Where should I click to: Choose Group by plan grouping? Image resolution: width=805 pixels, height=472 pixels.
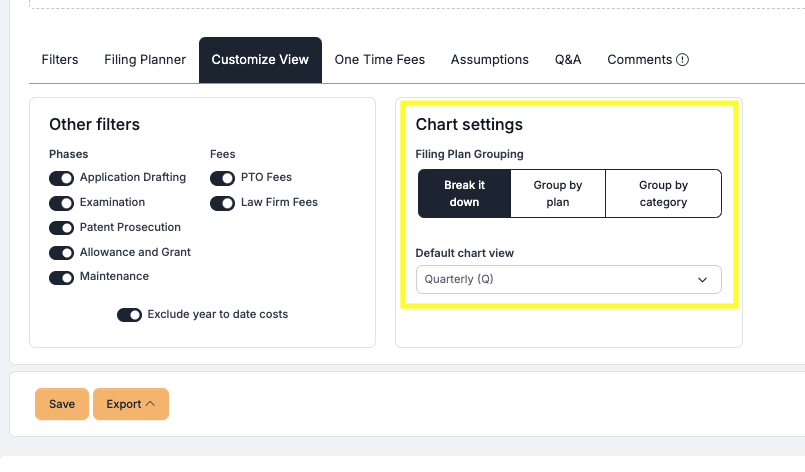coord(558,194)
